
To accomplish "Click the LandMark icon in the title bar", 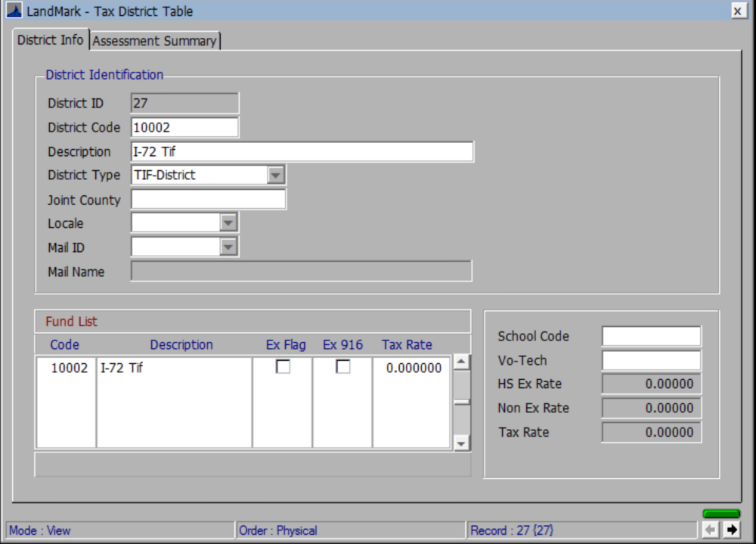I will pyautogui.click(x=12, y=11).
